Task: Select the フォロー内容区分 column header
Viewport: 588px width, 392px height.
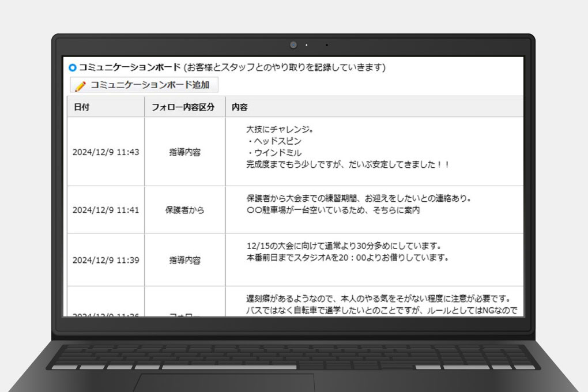Action: coord(184,107)
